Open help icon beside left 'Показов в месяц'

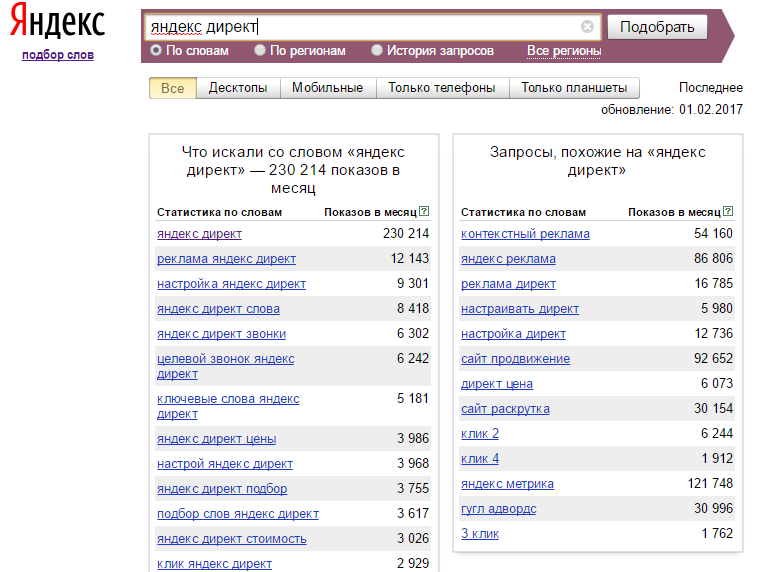pyautogui.click(x=424, y=211)
